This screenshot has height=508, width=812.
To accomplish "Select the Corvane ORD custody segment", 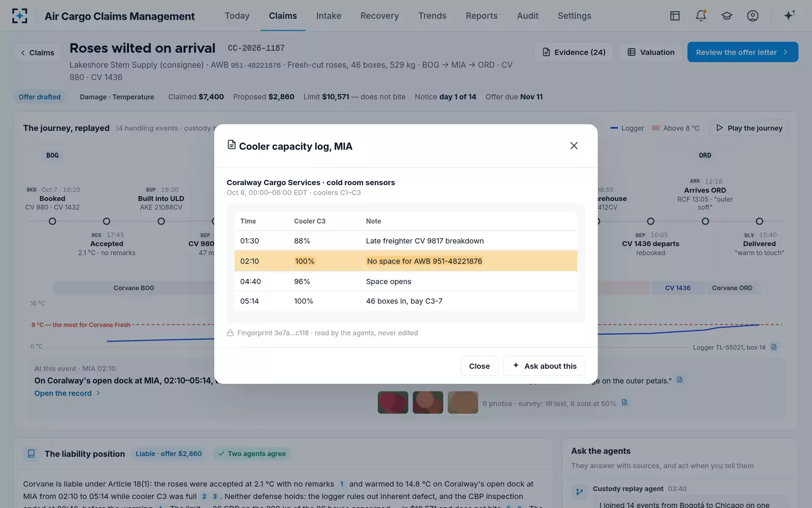I will (x=732, y=288).
